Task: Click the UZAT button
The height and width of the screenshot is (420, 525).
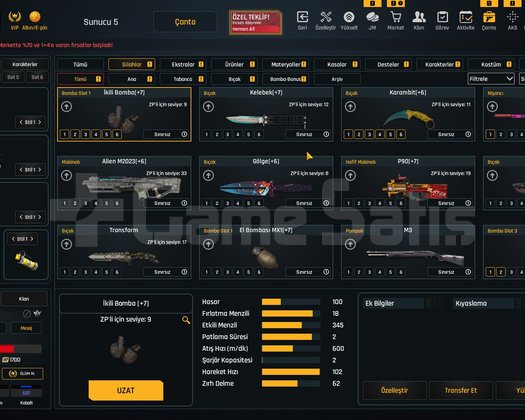Action: (126, 391)
